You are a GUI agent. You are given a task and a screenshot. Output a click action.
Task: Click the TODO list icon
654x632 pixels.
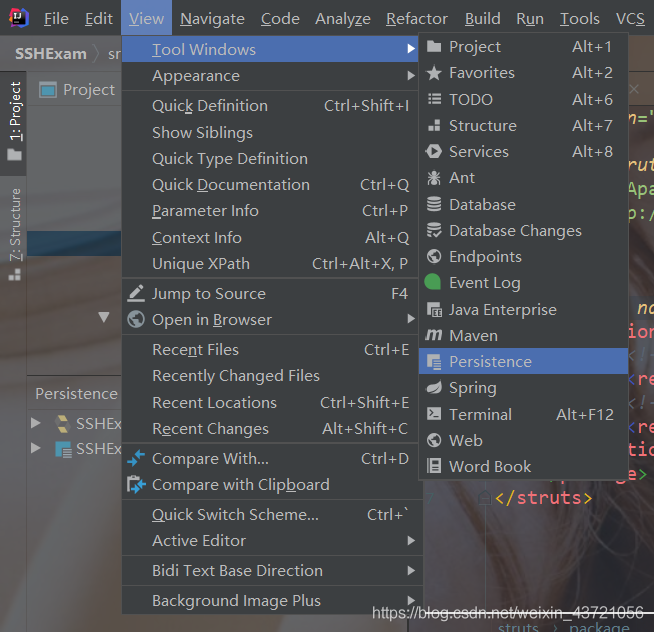pyautogui.click(x=434, y=99)
